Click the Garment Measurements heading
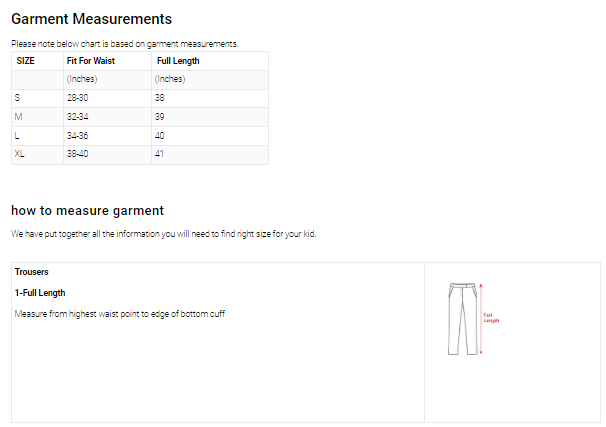The image size is (606, 427). (91, 19)
